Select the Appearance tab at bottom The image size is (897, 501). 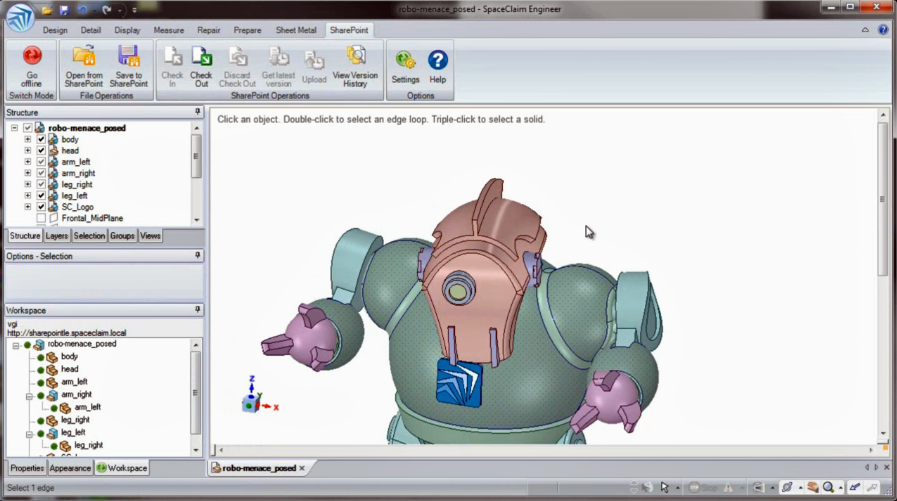pos(70,468)
